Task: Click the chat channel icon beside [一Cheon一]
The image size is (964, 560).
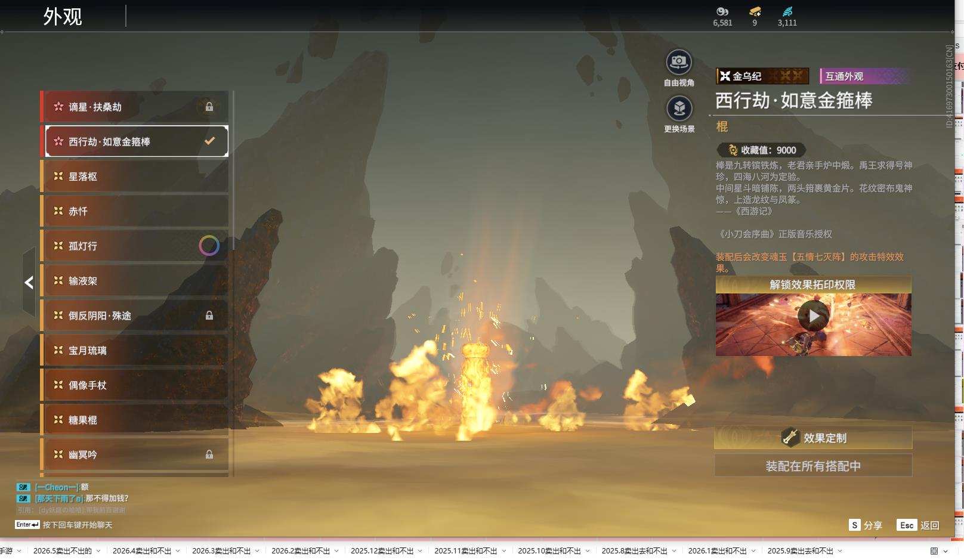Action: pos(23,487)
